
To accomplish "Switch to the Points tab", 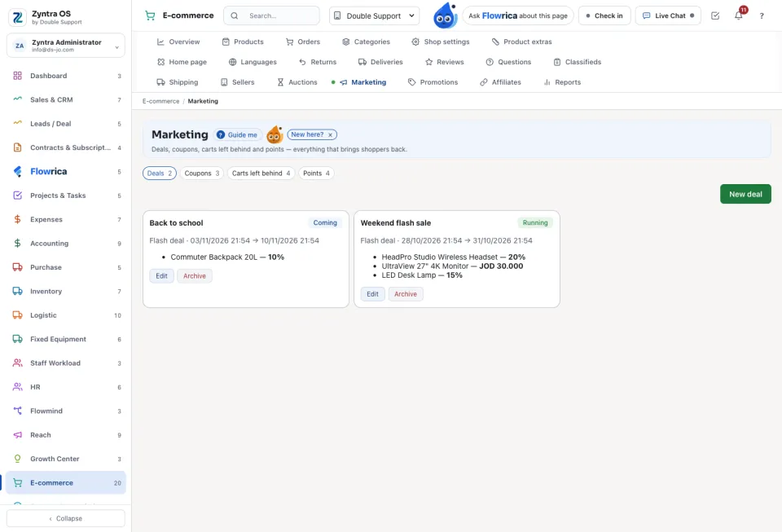I will tap(316, 174).
